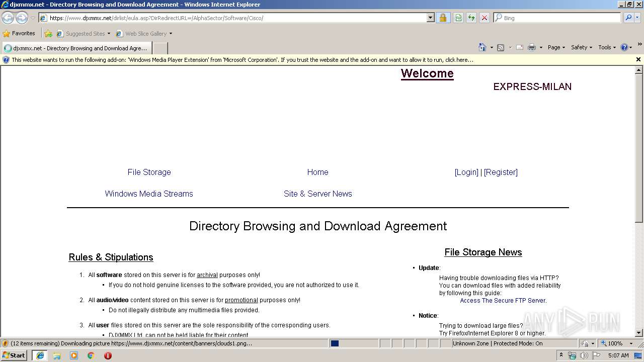Expand the Help dropdown arrow
The image size is (644, 362).
pos(631,48)
